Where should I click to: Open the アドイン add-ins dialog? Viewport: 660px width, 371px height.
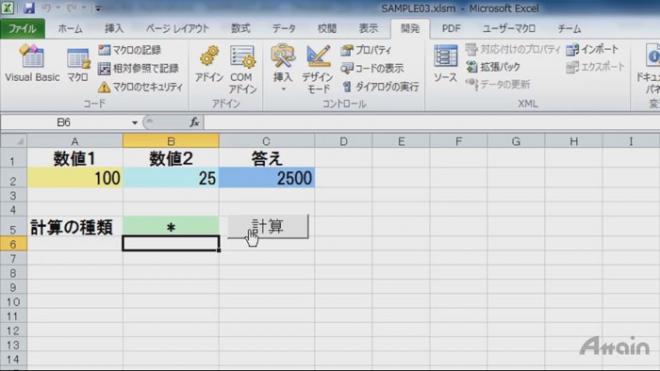coord(209,64)
